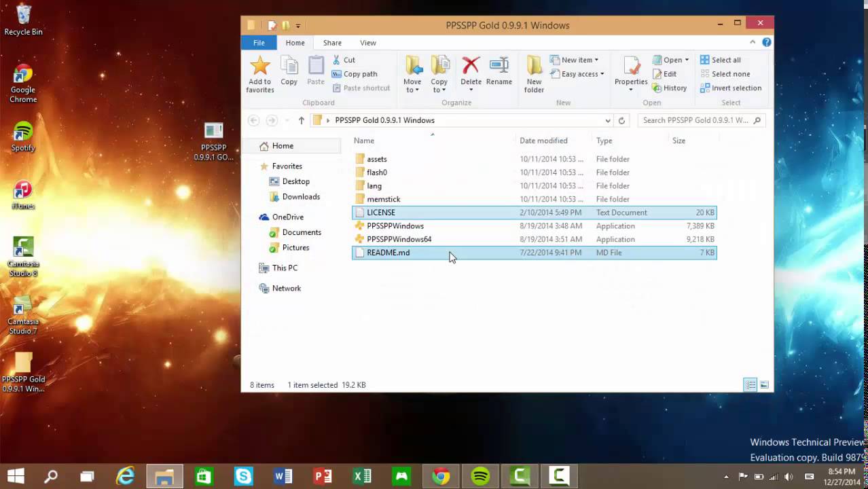Open the Quick Access Toolbar customize dropdown

pyautogui.click(x=298, y=26)
